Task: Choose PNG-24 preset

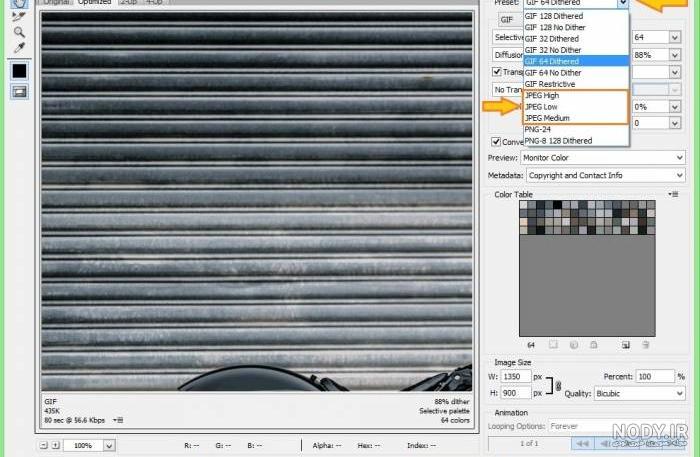Action: 576,129
